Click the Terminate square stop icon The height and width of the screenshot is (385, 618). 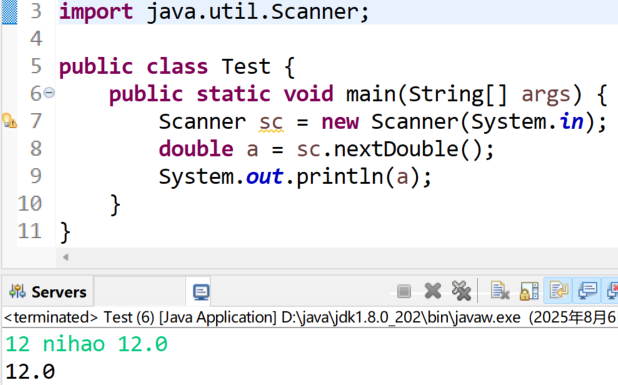404,292
